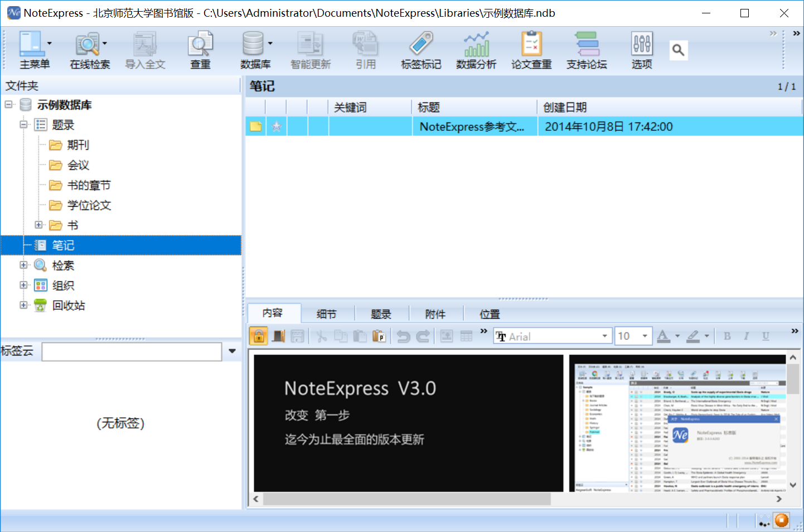Click the paste clipboard icon
The height and width of the screenshot is (532, 804).
(360, 336)
